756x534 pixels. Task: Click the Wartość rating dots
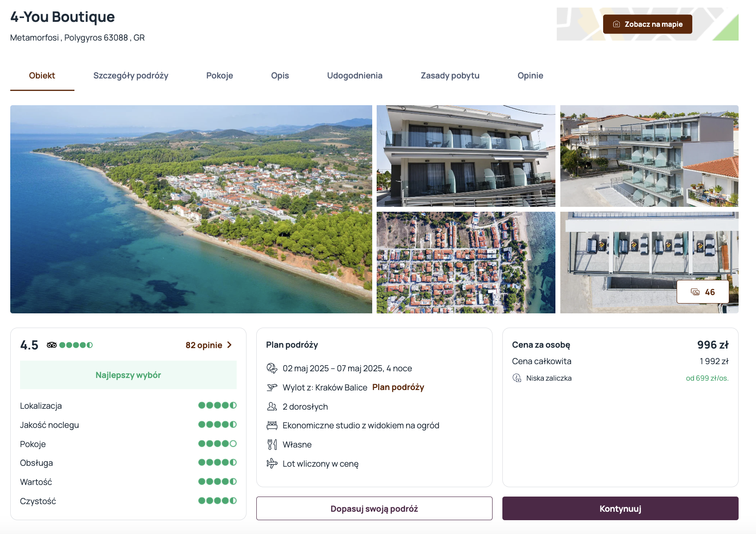point(218,481)
